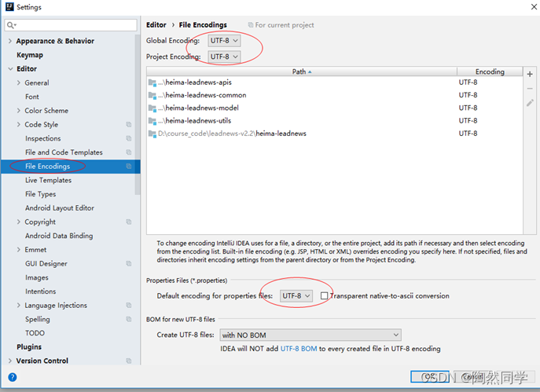Sort by the Path column header
The width and height of the screenshot is (540, 392).
tap(302, 71)
